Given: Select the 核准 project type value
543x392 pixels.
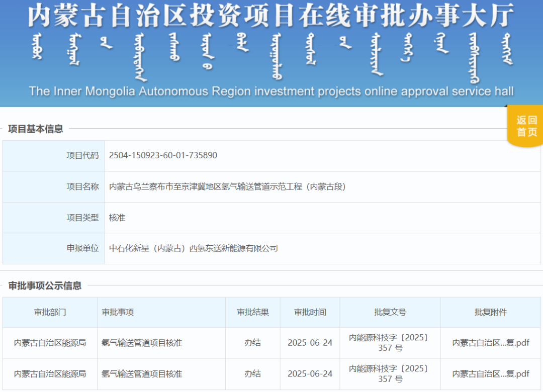Looking at the screenshot, I should [x=117, y=218].
